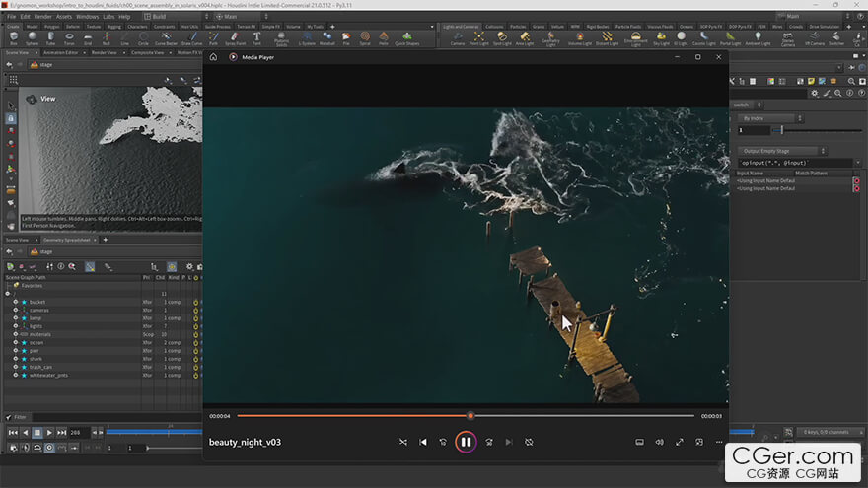Toggle visibility of the ocean prim
Screen dimensions: 868x488
(x=16, y=342)
